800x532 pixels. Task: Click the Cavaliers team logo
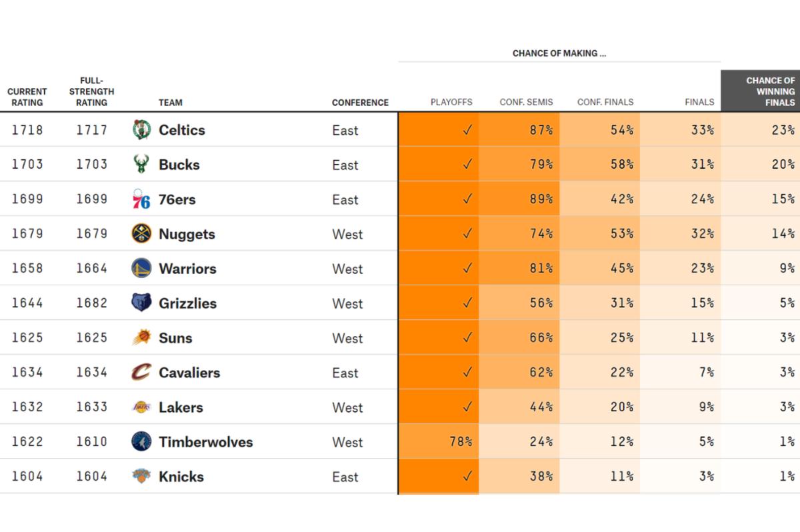click(x=141, y=373)
